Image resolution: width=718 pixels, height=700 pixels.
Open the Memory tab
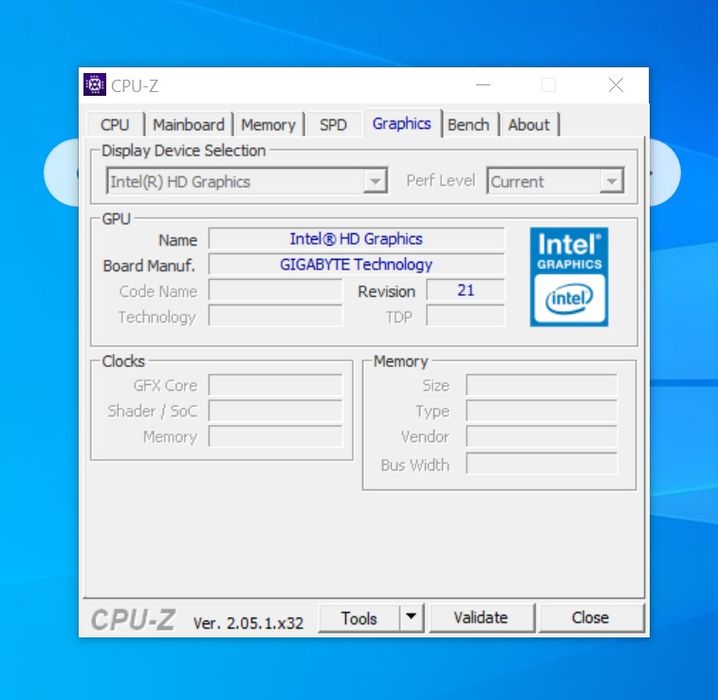(x=268, y=125)
